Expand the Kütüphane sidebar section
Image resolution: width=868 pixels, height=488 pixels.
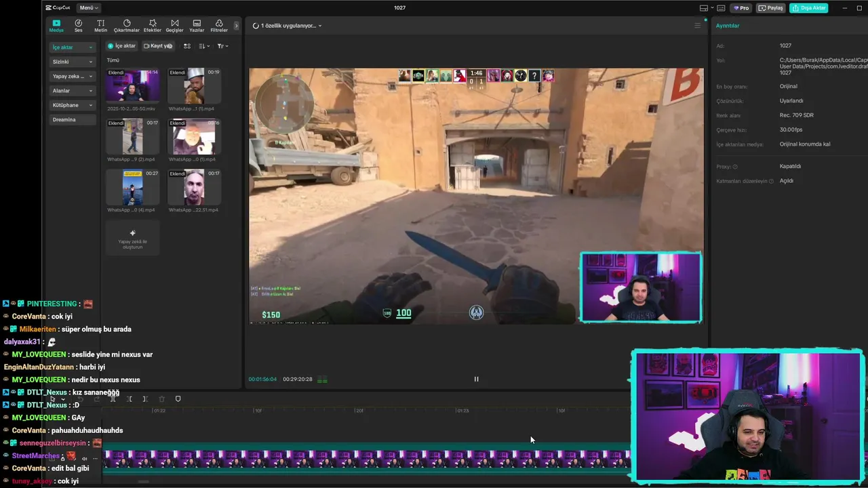[72, 105]
